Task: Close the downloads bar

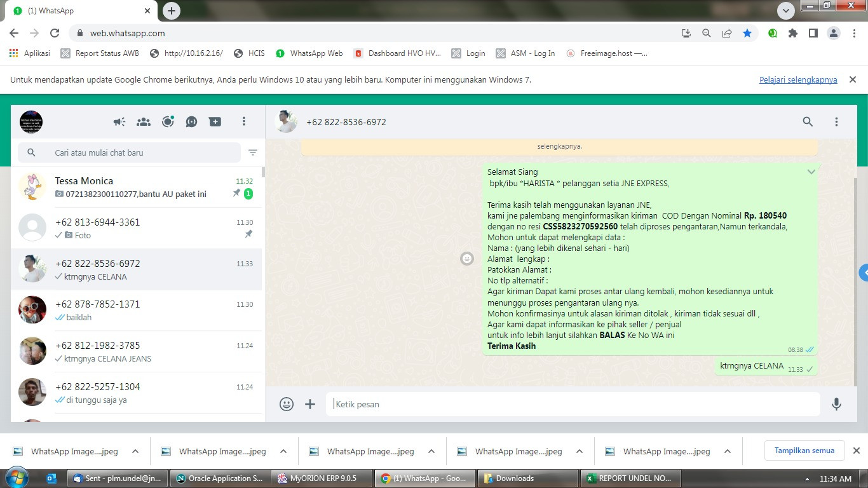Action: [856, 451]
